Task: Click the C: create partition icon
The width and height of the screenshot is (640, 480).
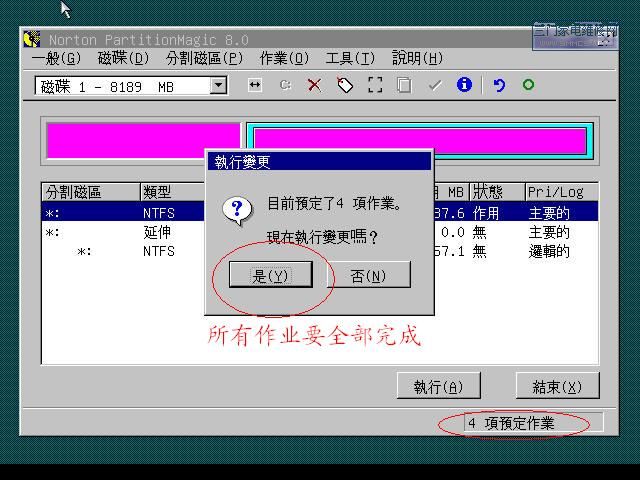Action: pyautogui.click(x=285, y=86)
